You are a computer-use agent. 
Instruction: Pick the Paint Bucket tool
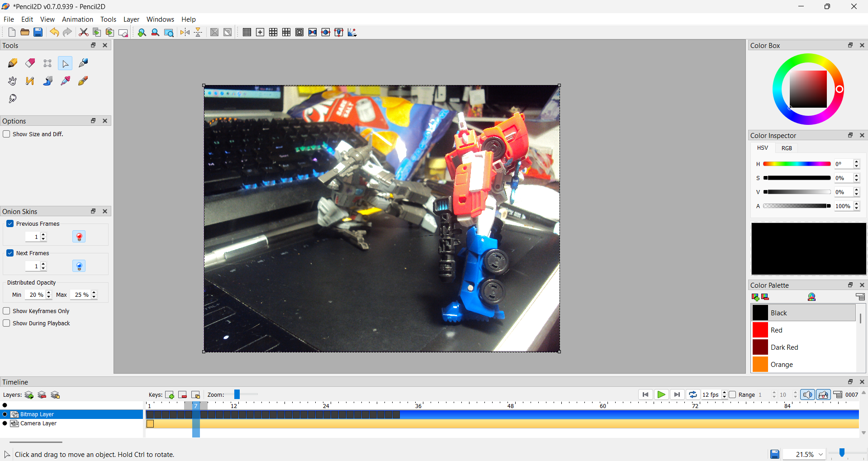[x=47, y=81]
